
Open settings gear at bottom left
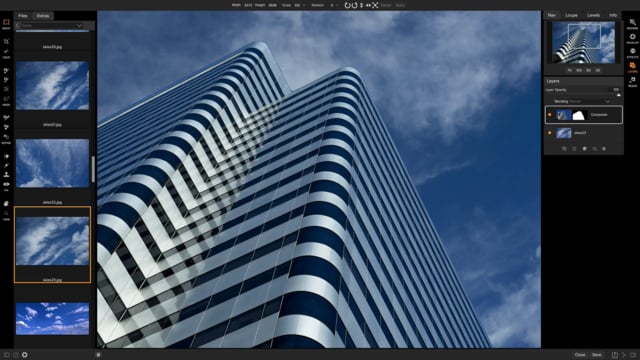(x=24, y=355)
